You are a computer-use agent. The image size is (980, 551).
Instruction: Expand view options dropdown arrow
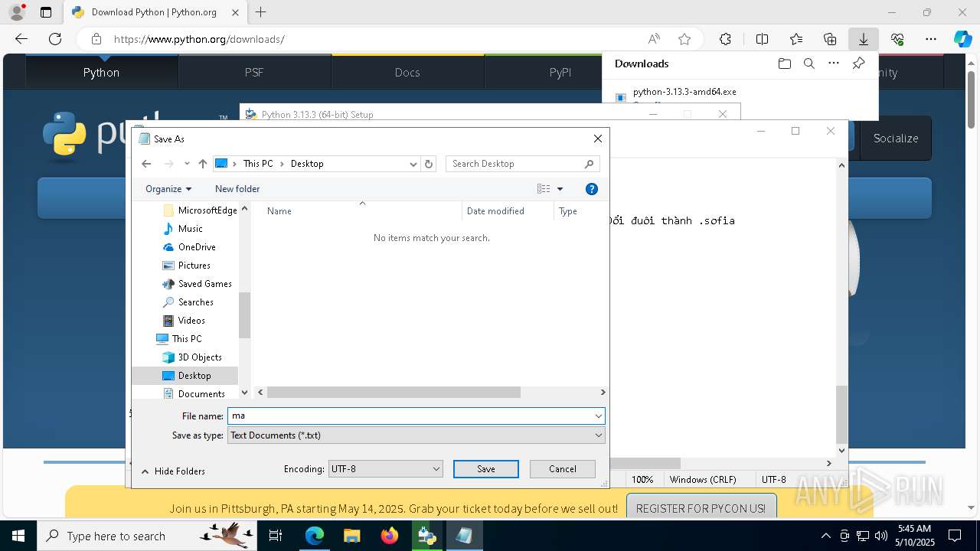pos(560,189)
